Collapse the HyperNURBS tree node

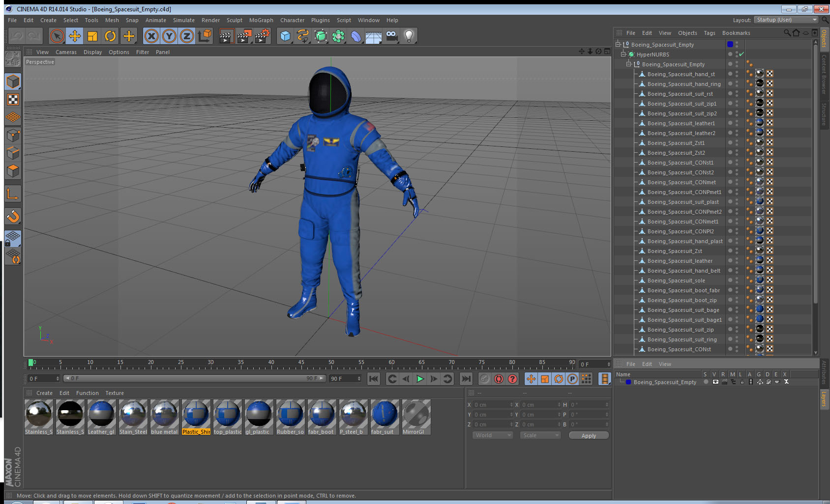(x=623, y=54)
